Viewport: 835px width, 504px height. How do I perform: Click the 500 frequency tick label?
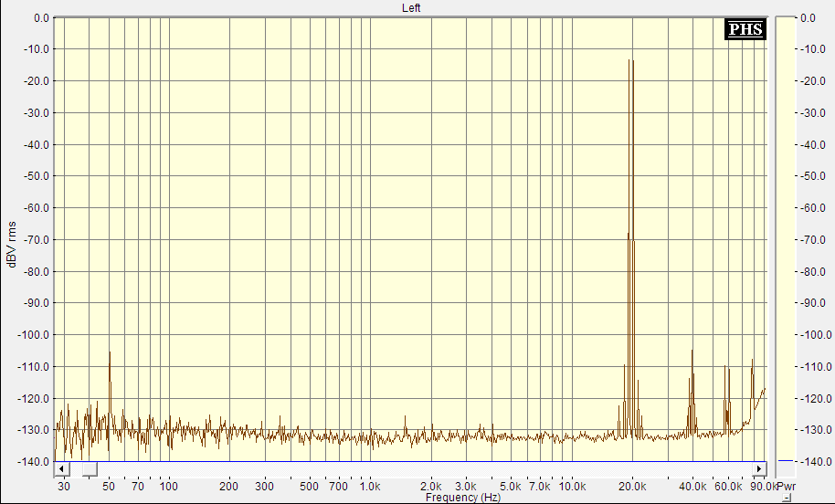pos(309,486)
